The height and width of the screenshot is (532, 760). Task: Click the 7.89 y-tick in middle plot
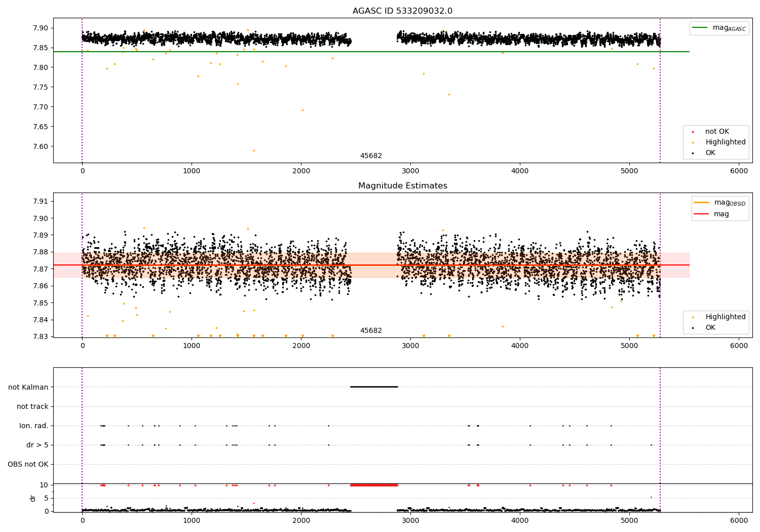[41, 235]
